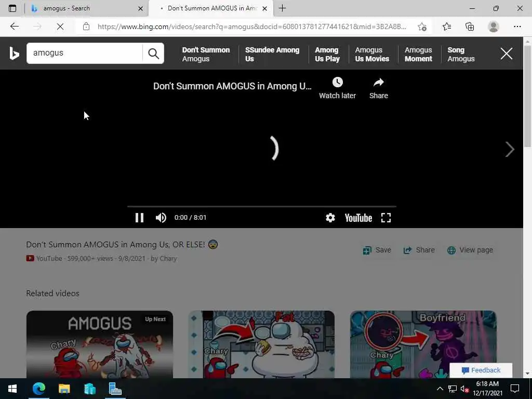
Task: View site information lock icon
Action: (86, 26)
